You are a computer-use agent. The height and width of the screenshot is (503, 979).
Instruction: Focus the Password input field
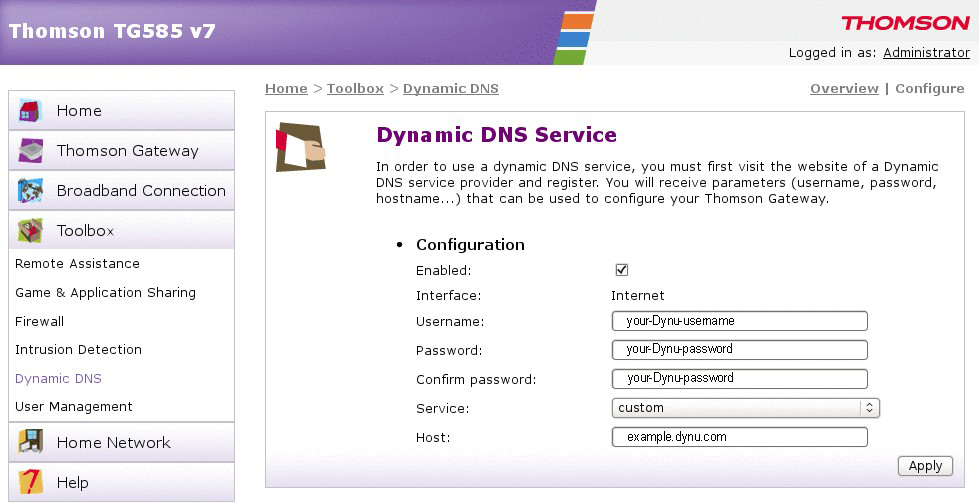tap(740, 349)
